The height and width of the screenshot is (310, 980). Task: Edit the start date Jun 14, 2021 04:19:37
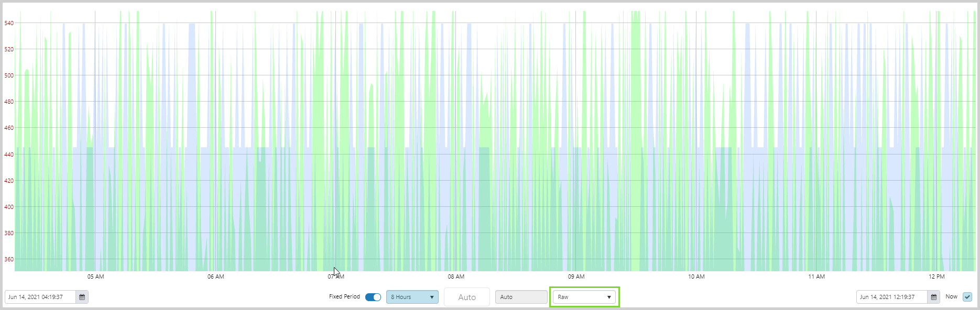40,297
